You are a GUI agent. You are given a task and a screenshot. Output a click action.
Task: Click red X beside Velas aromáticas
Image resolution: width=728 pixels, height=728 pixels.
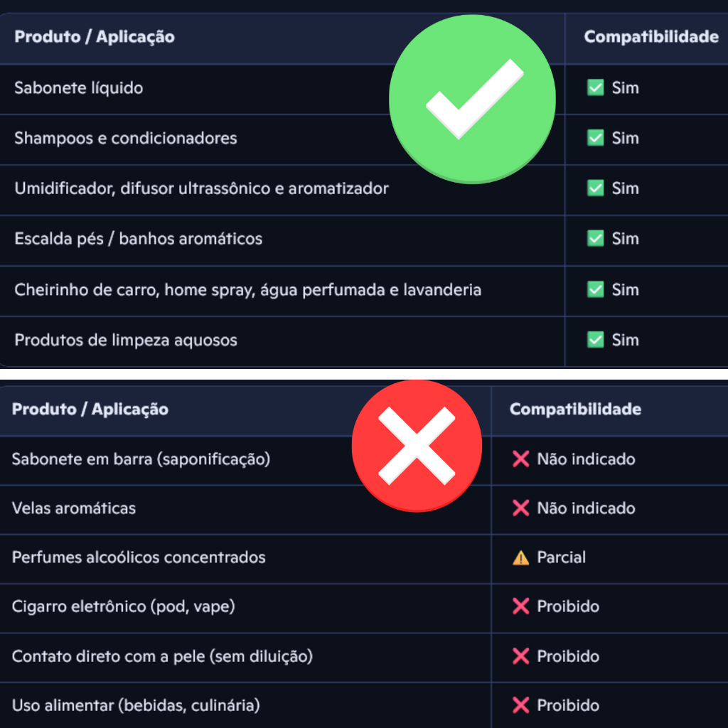(x=520, y=508)
